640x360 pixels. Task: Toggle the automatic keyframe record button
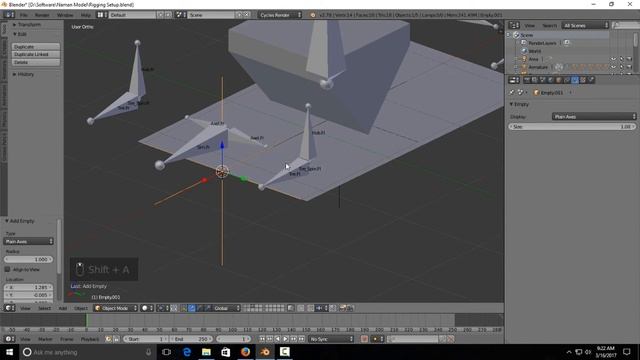[364, 339]
